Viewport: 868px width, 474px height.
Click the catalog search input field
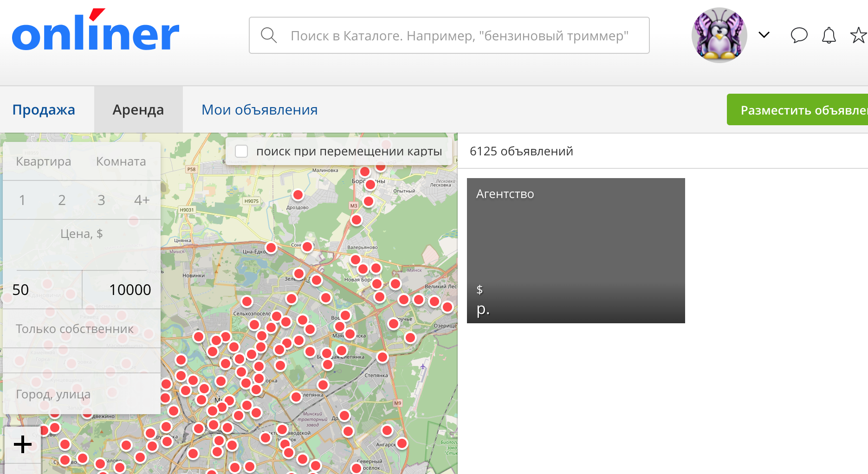[449, 35]
